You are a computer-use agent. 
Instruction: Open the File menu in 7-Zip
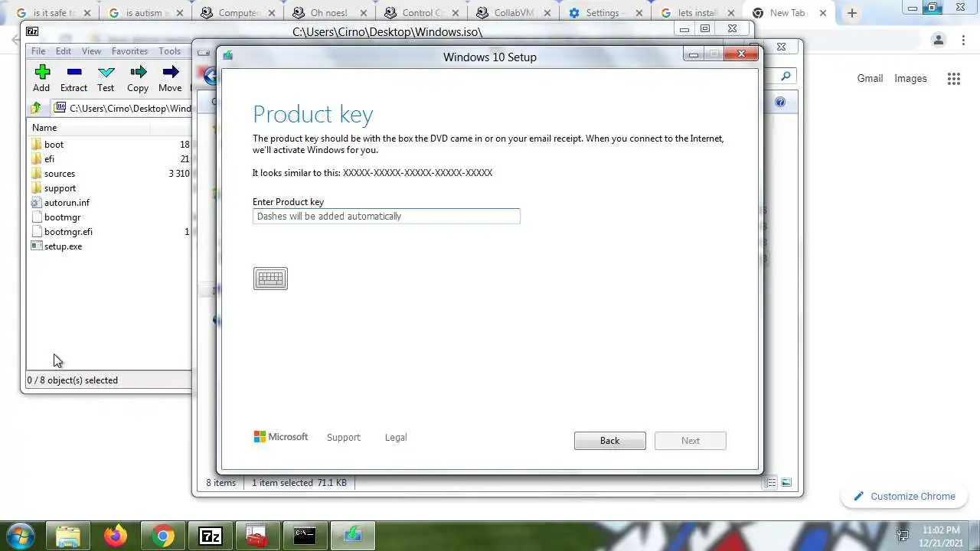(x=38, y=51)
